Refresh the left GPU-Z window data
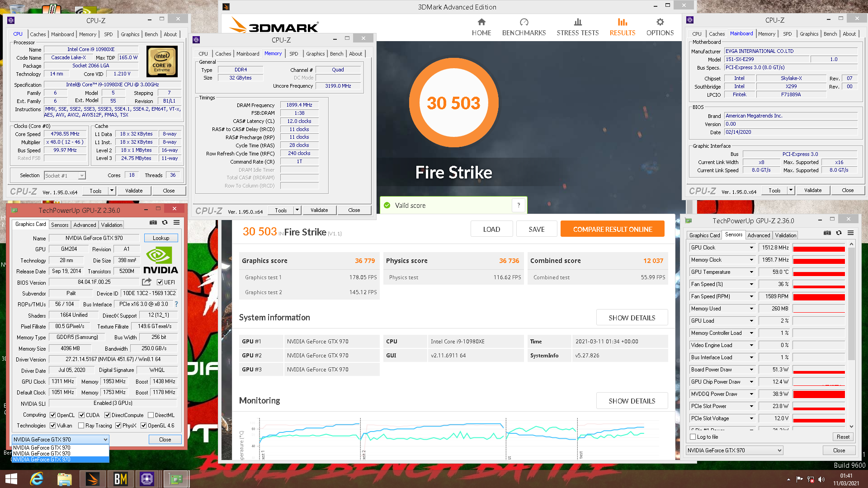The height and width of the screenshot is (488, 868). click(165, 222)
